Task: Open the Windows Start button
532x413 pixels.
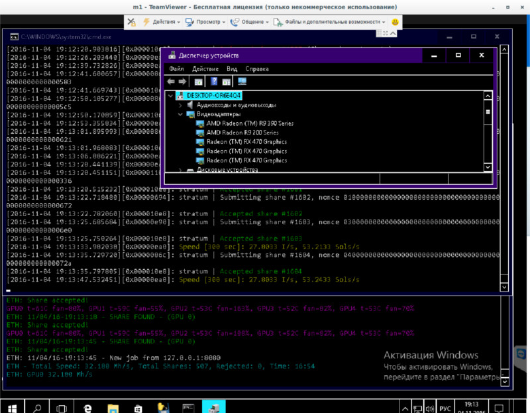Action: [x=12, y=408]
